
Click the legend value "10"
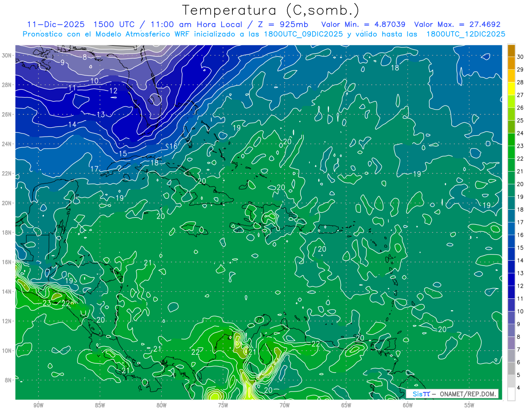click(520, 312)
